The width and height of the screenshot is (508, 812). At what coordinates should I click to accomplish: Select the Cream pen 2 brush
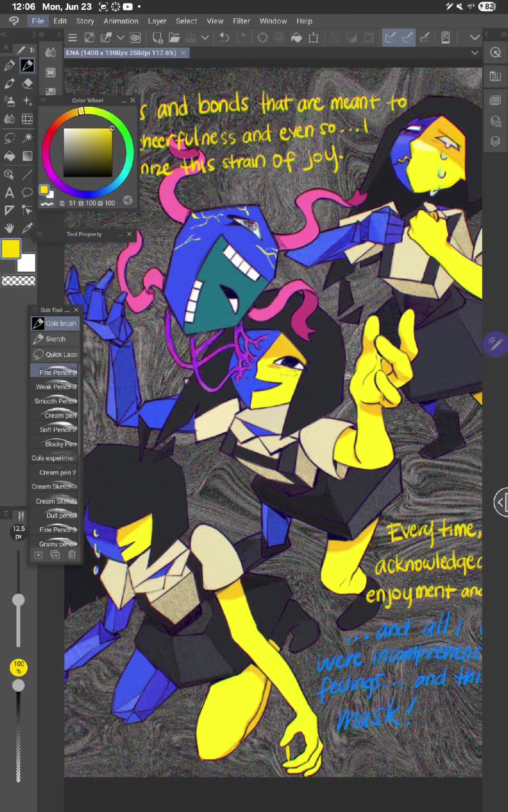pos(54,472)
